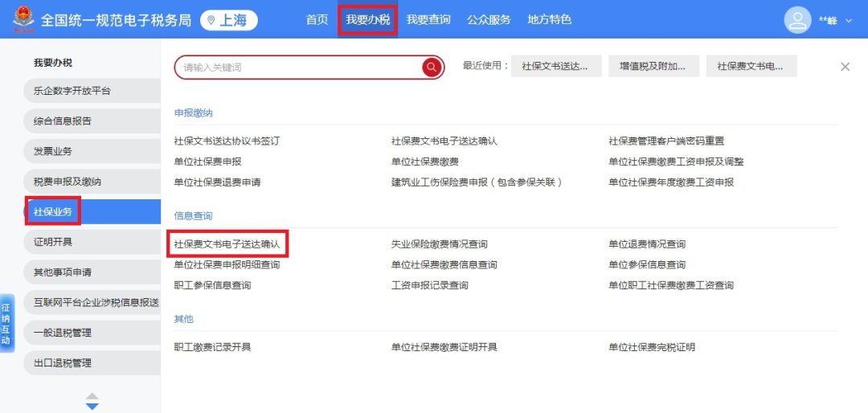Click the keyword search input field
Image resolution: width=868 pixels, height=413 pixels.
click(x=297, y=67)
